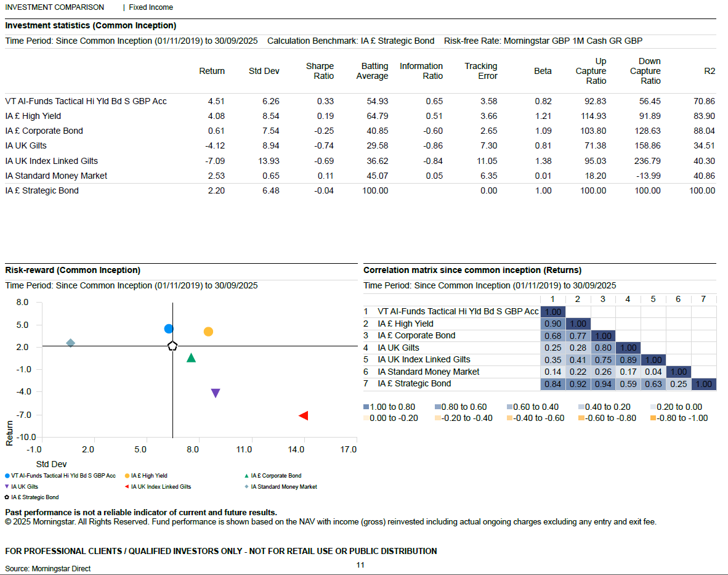Select the IA UK Gilts row in the statistics table

pyautogui.click(x=26, y=146)
